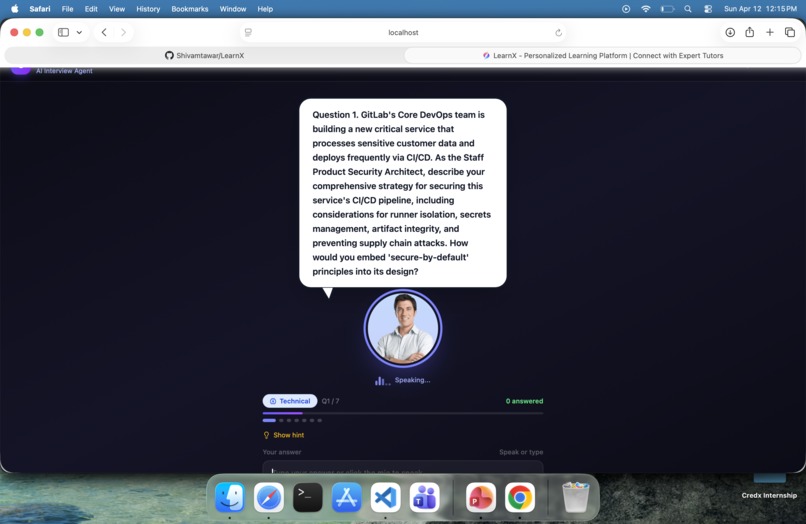
Task: Click the audio waveform speaking icon
Action: tap(382, 381)
